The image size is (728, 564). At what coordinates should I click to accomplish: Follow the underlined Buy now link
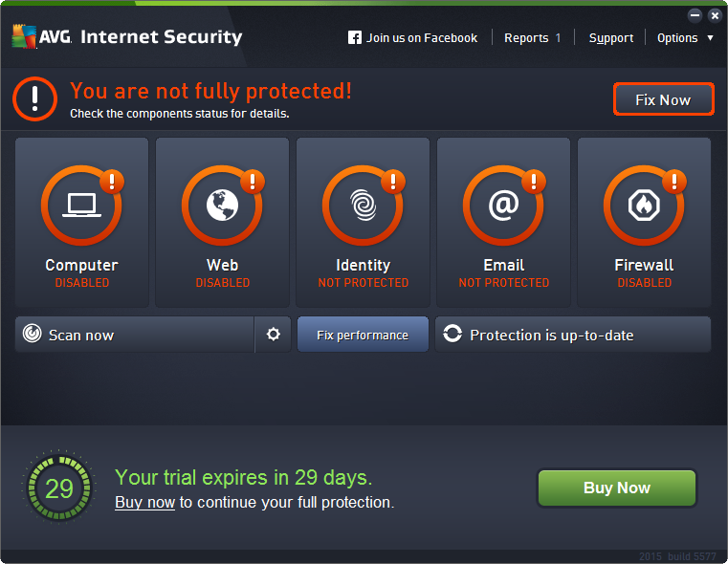point(144,502)
